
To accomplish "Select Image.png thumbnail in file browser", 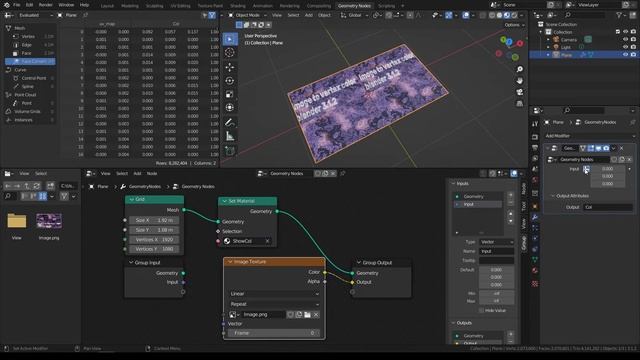I will [x=49, y=221].
